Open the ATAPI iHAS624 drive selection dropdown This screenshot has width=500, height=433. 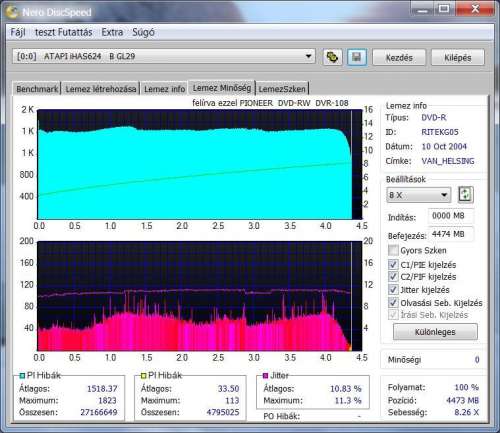[164, 56]
